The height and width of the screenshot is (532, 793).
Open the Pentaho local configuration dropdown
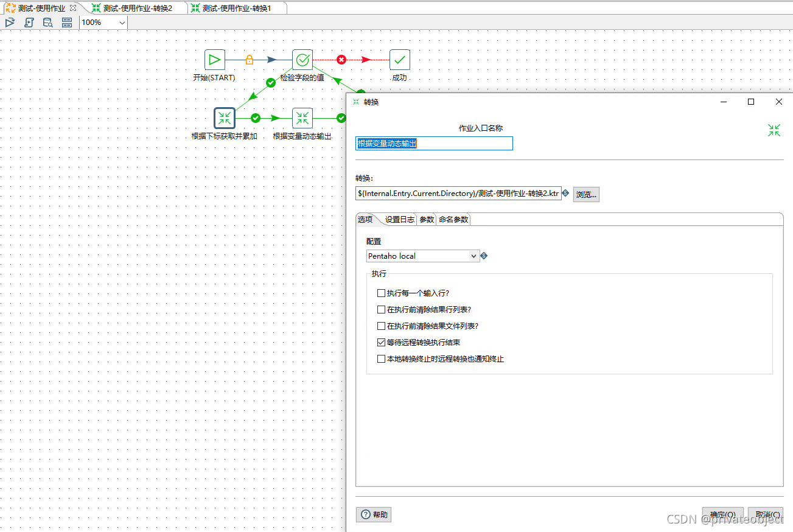pos(474,256)
